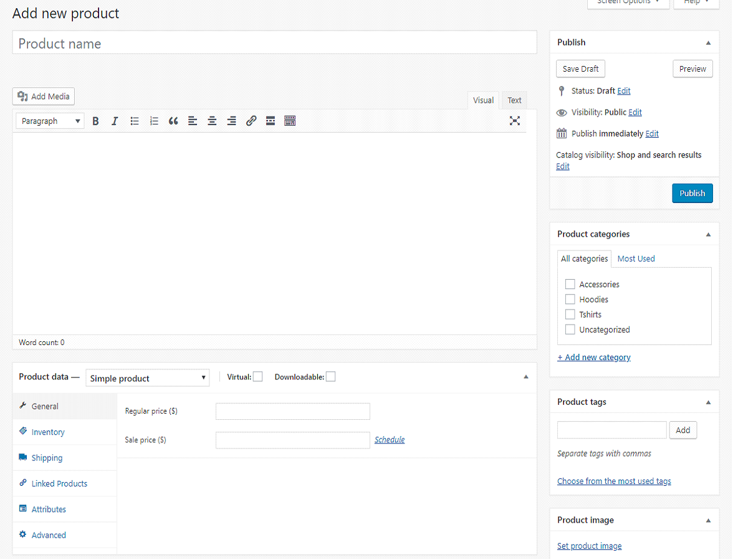Click the Linked Products chain icon

click(x=23, y=483)
